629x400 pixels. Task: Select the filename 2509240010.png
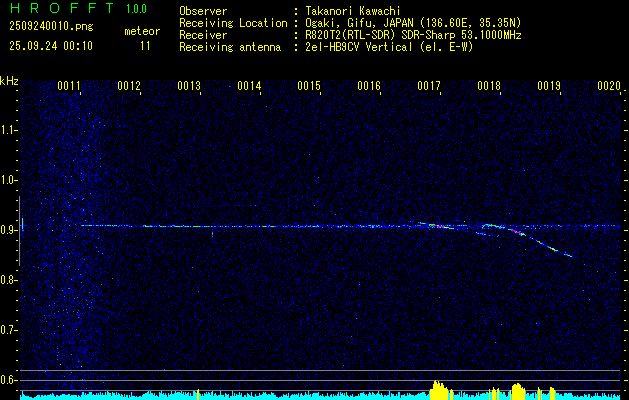pos(51,27)
